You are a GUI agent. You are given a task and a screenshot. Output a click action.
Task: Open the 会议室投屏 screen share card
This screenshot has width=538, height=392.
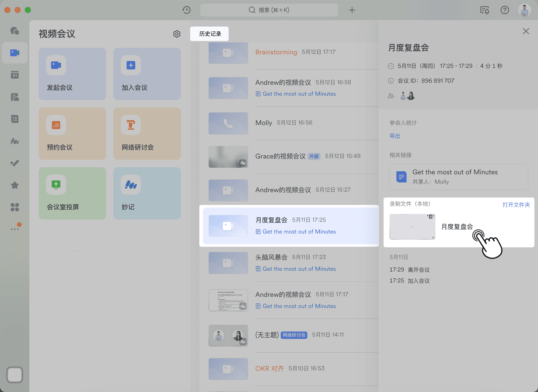[x=72, y=193]
